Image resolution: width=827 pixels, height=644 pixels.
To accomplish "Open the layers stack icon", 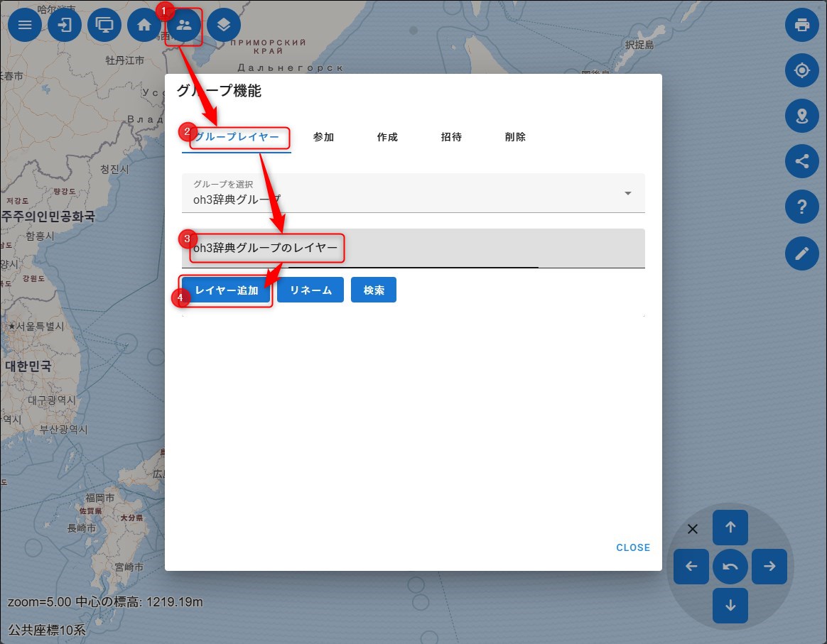I will click(x=224, y=25).
